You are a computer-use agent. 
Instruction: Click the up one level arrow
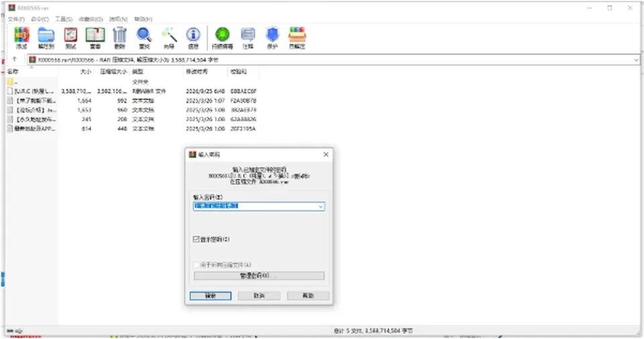(x=14, y=59)
